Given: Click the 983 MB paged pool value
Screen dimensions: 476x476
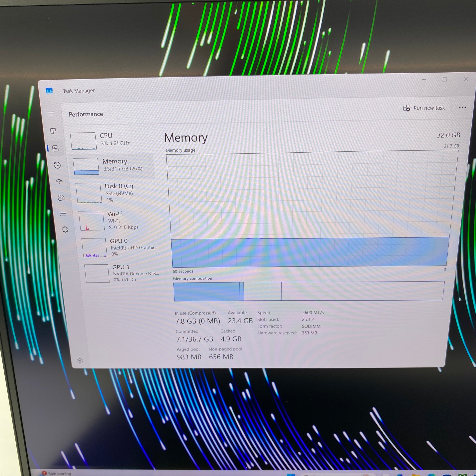Looking at the screenshot, I should (189, 357).
